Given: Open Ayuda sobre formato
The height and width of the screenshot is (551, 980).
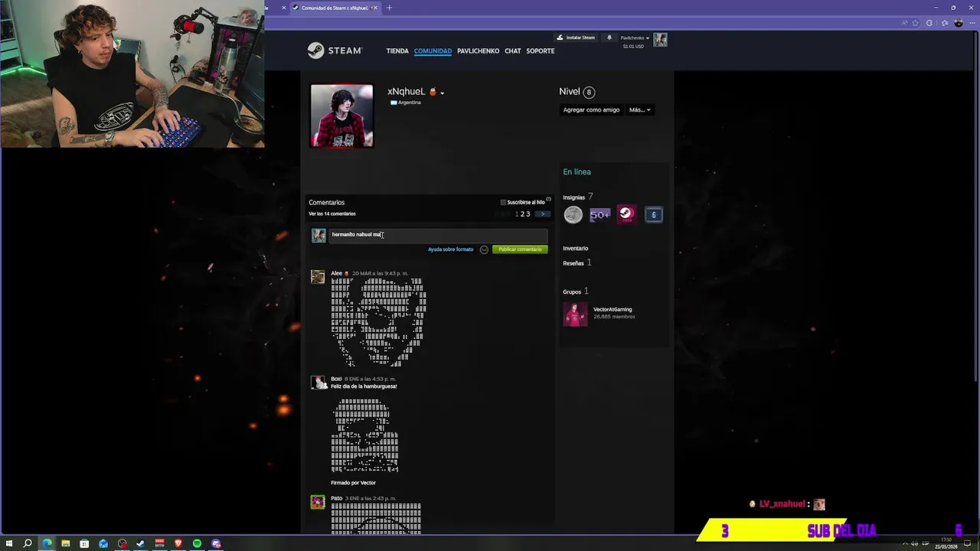Looking at the screenshot, I should pos(450,249).
